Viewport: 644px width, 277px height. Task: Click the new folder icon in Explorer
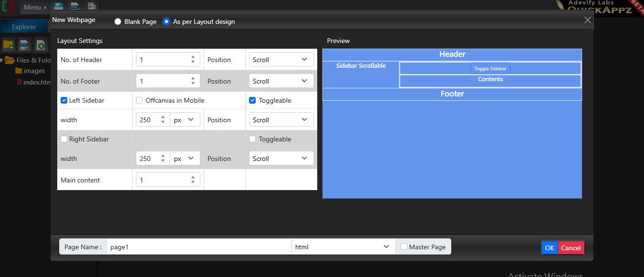click(9, 45)
